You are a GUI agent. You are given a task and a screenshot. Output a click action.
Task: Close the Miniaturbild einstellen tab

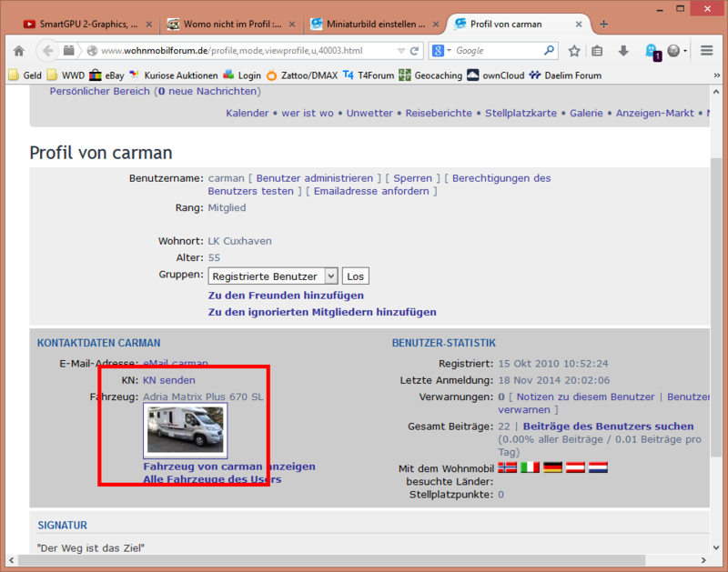coord(436,25)
